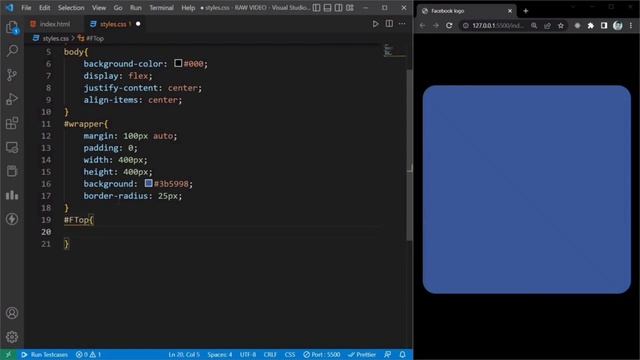Open the Help menu
The width and height of the screenshot is (640, 360).
coord(188,8)
